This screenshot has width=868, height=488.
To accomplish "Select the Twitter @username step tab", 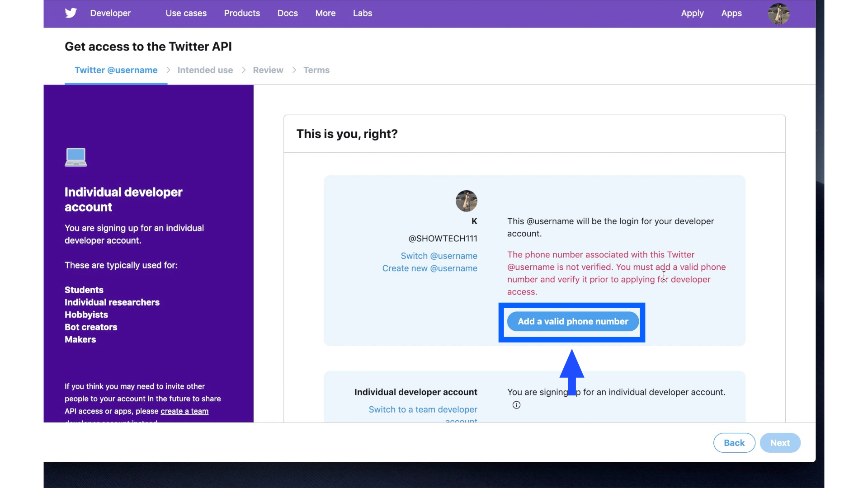I will coord(116,70).
